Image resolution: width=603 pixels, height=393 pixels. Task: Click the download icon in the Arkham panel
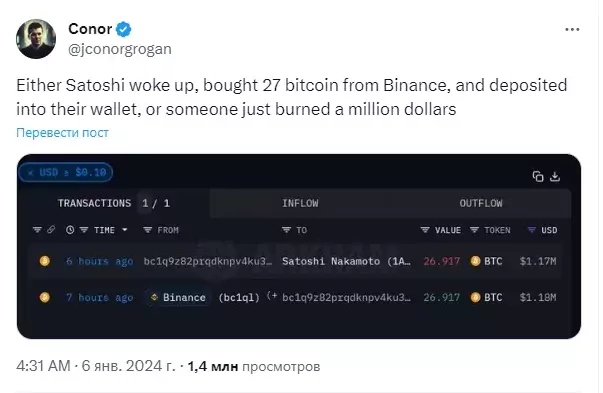(x=555, y=177)
